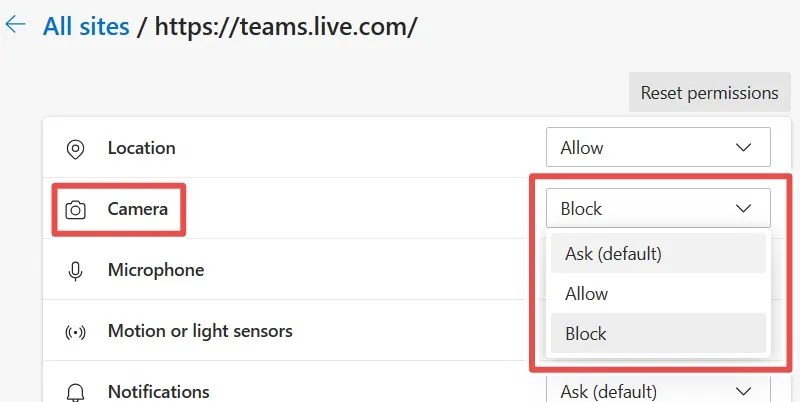Click the Motion or light sensors icon

(75, 331)
